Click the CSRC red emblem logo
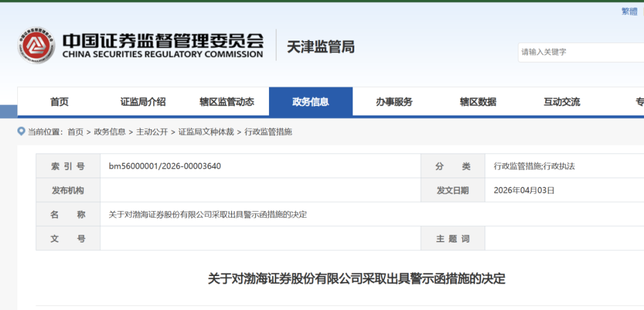This screenshot has height=310, width=644. (x=36, y=46)
